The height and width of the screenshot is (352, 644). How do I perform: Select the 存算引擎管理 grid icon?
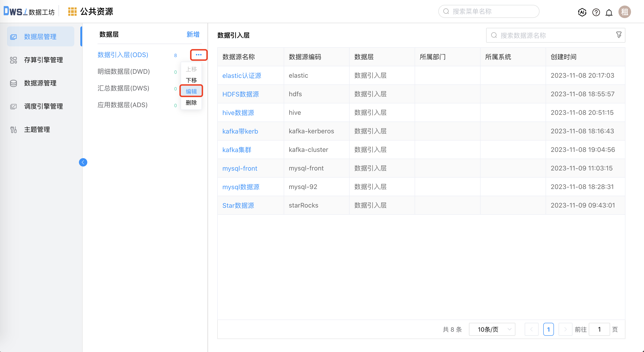[13, 60]
